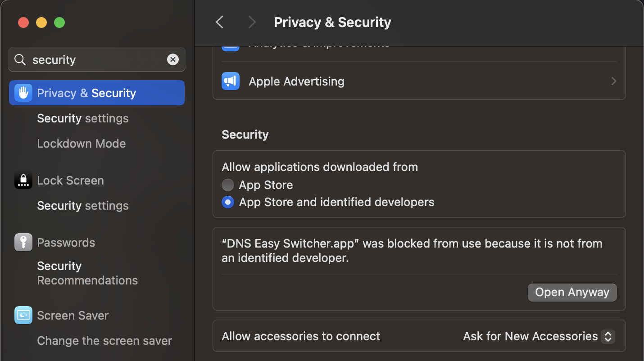644x361 pixels.
Task: Click the Privacy & Security hand icon
Action: click(23, 93)
